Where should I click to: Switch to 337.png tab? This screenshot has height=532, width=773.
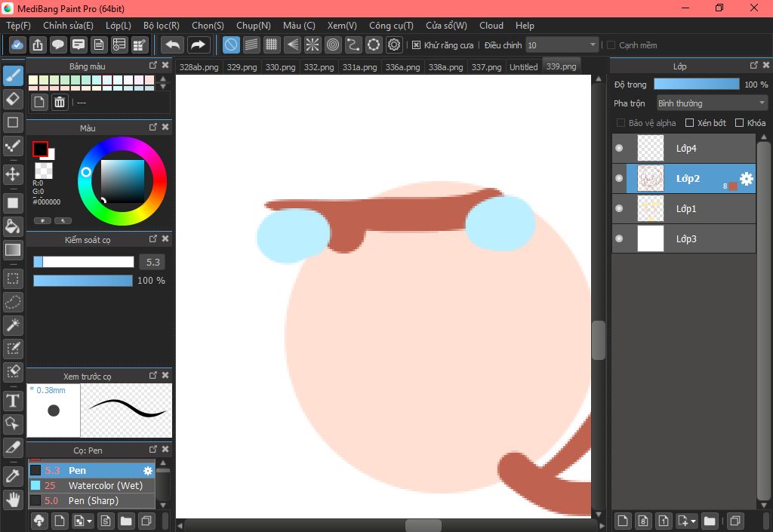point(486,67)
